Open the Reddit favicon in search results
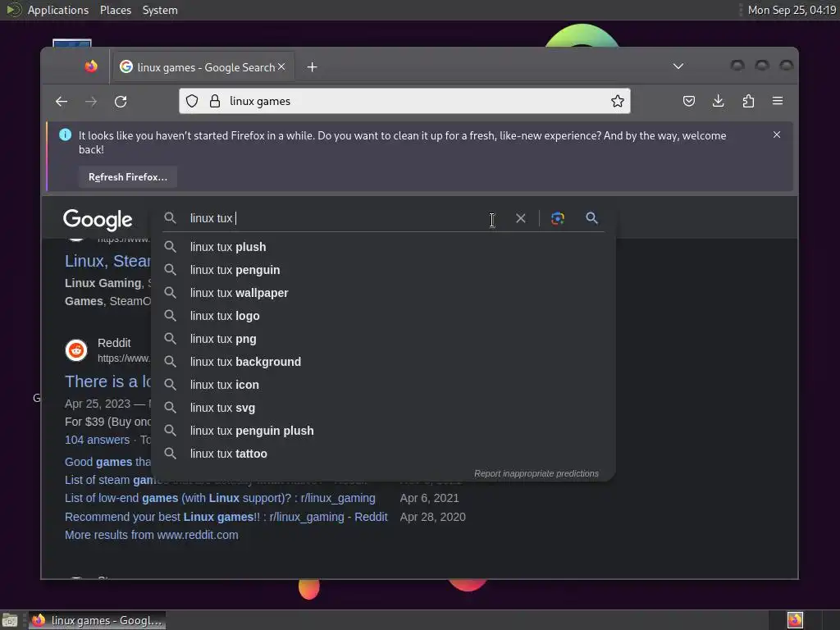 [76, 350]
